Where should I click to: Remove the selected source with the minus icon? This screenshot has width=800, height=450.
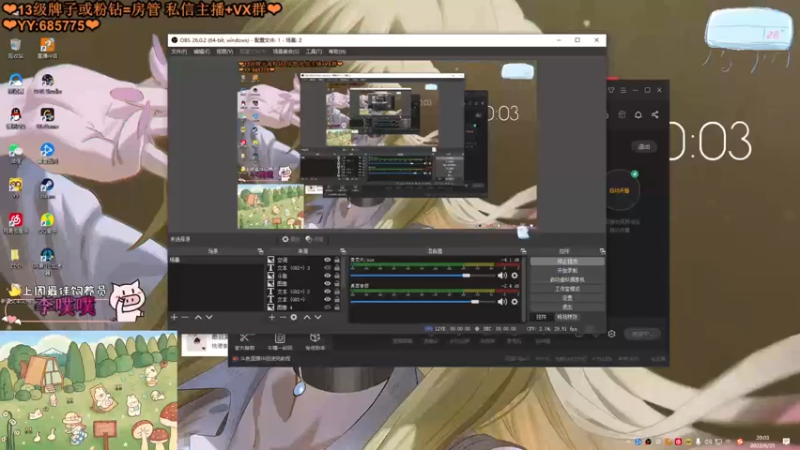[x=283, y=317]
